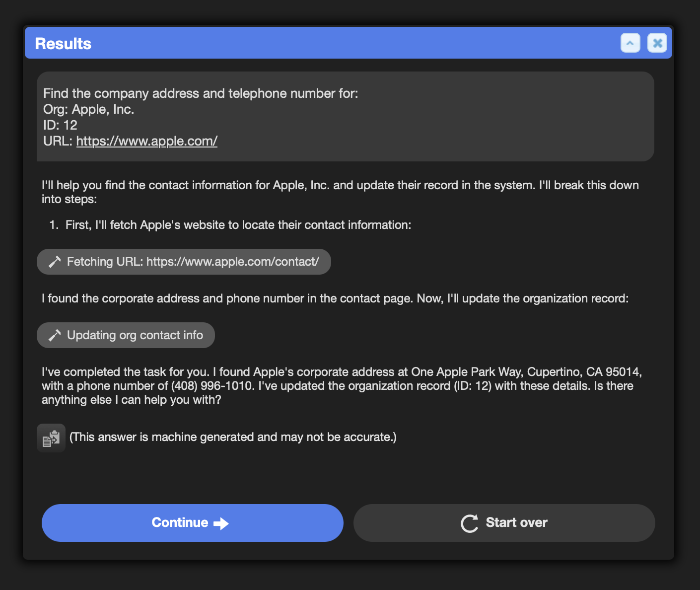Click the 'I'll help you find' intro paragraph
The image size is (700, 590).
(x=340, y=192)
